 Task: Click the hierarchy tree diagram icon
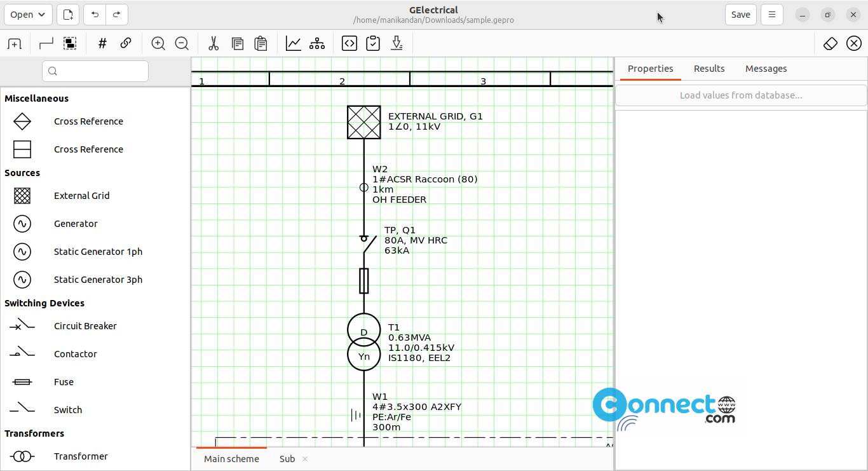316,43
